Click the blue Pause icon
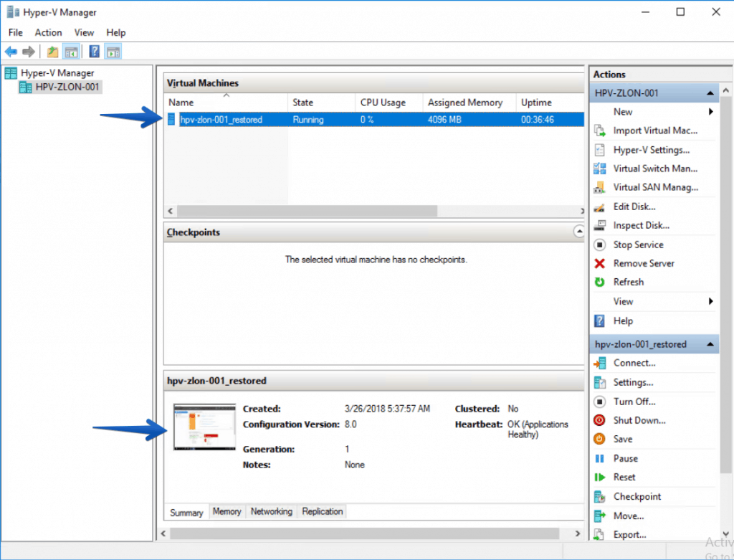 [600, 458]
